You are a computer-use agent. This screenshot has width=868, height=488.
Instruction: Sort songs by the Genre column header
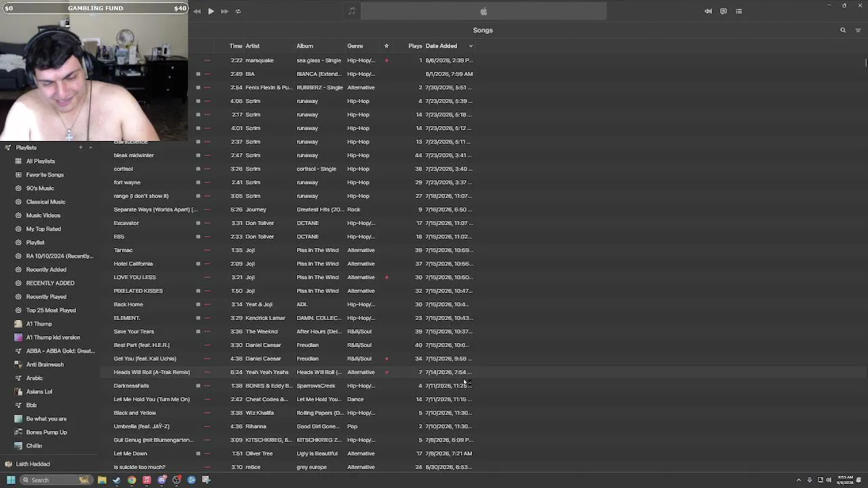tap(355, 46)
